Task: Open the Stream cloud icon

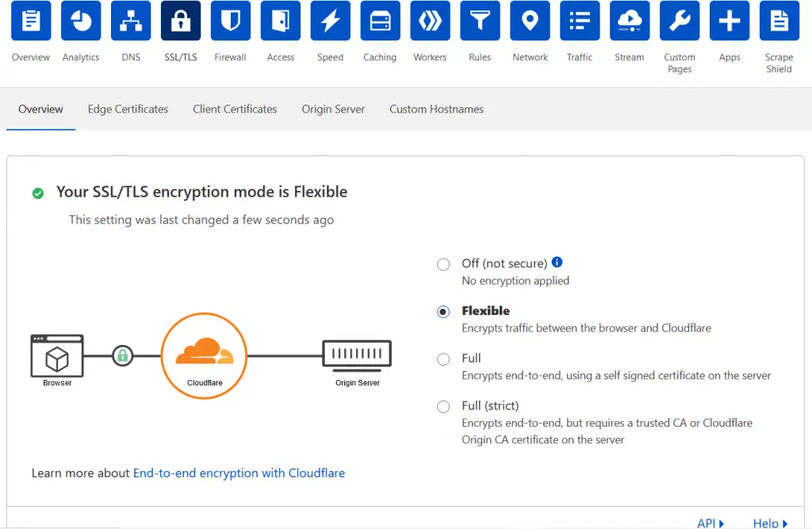Action: click(x=630, y=21)
